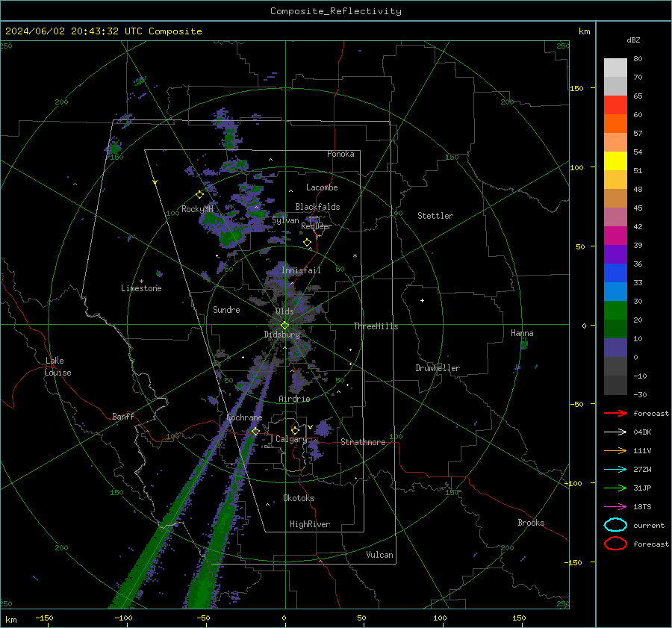Image resolution: width=672 pixels, height=628 pixels.
Task: Click yellow diamond marker above Calgary label
Action: tap(295, 430)
